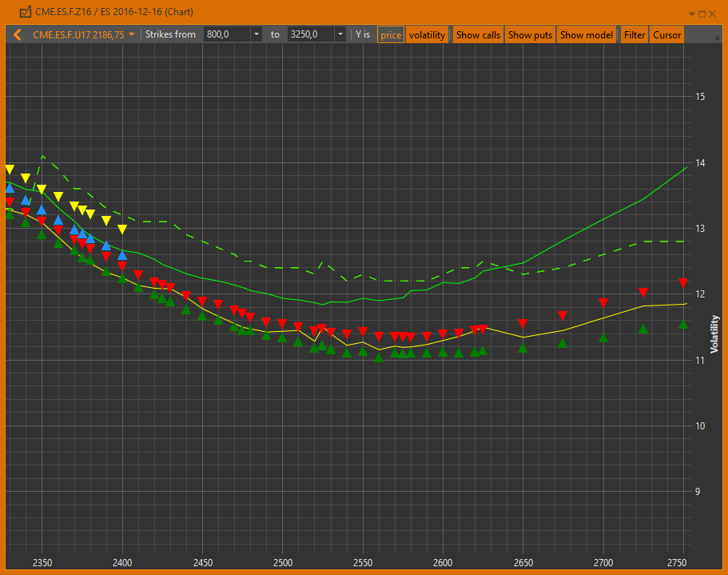Click the '2500' strike axis label
Viewport: 728px width, 575px height.
pyautogui.click(x=283, y=562)
